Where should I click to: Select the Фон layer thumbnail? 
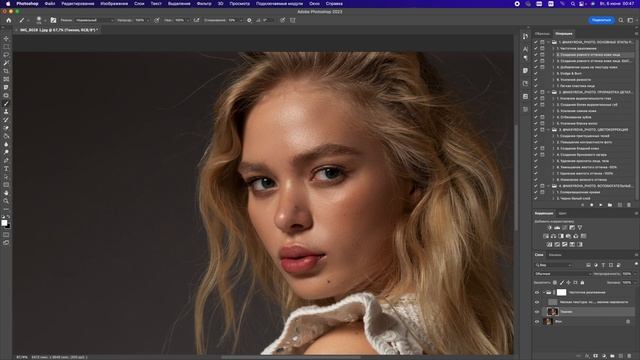click(x=548, y=322)
